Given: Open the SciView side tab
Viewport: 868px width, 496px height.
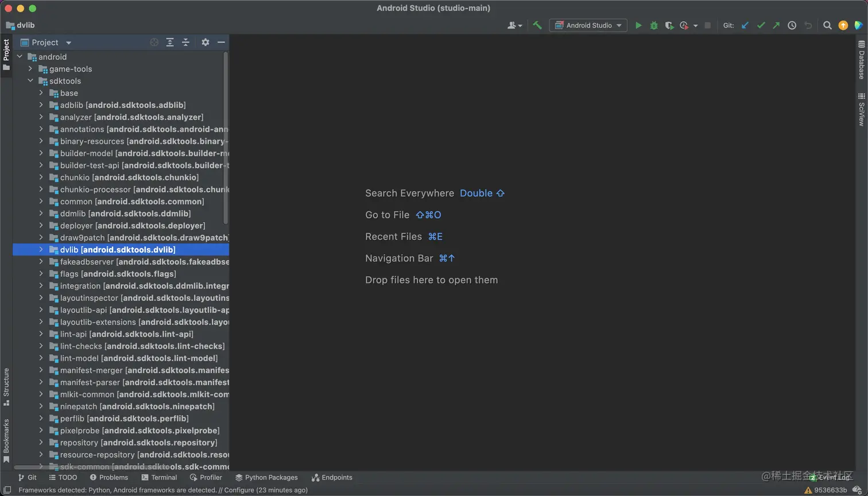Looking at the screenshot, I should click(x=862, y=110).
